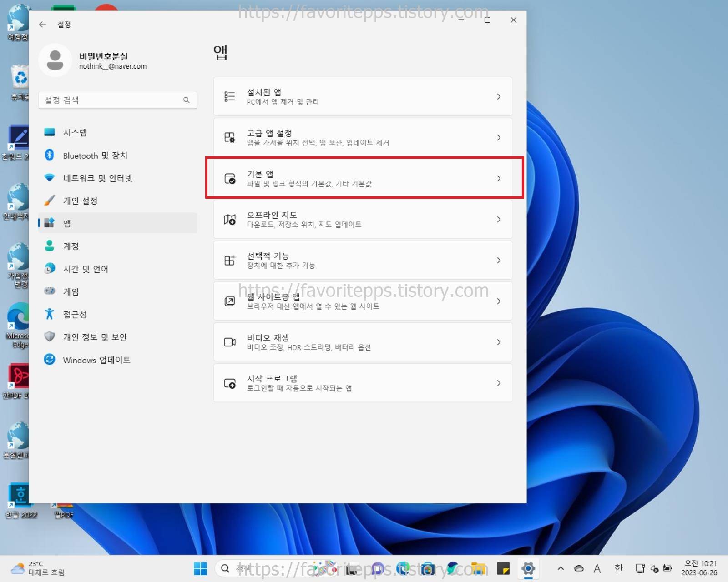
Task: Expand the 시작 프로그램 chevron arrow
Action: 499,383
